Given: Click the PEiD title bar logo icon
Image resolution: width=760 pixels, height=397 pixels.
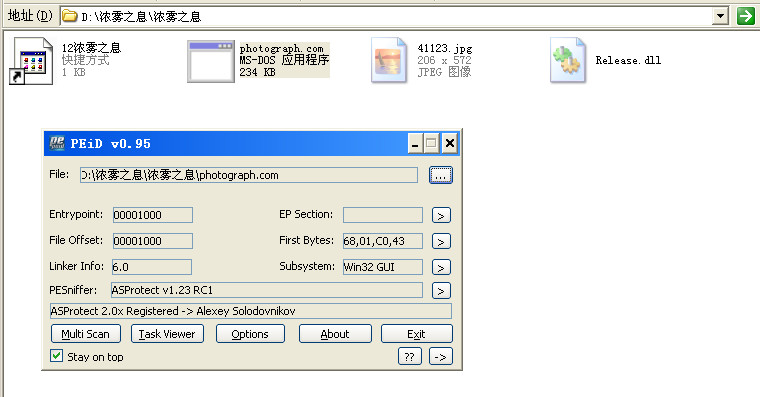Looking at the screenshot, I should (57, 143).
